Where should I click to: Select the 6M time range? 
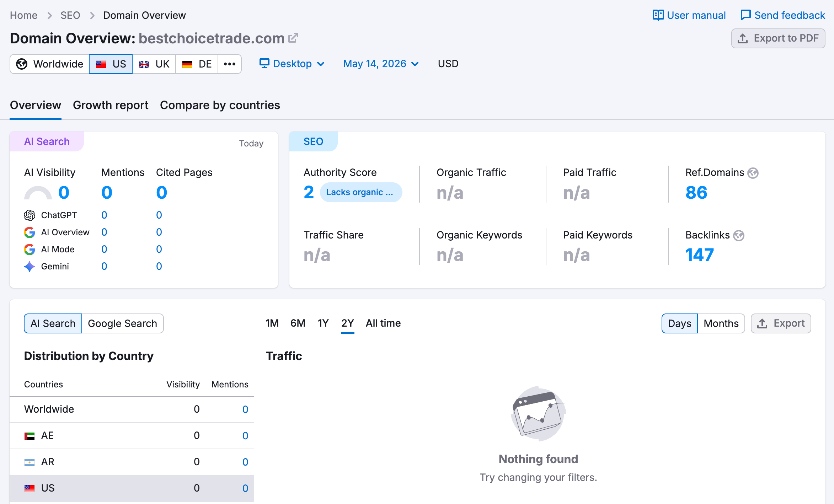298,323
